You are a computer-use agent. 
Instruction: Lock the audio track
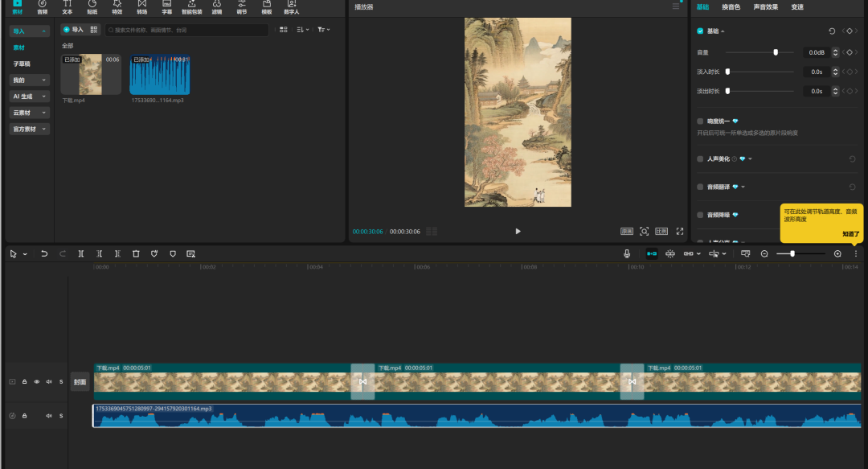point(24,416)
